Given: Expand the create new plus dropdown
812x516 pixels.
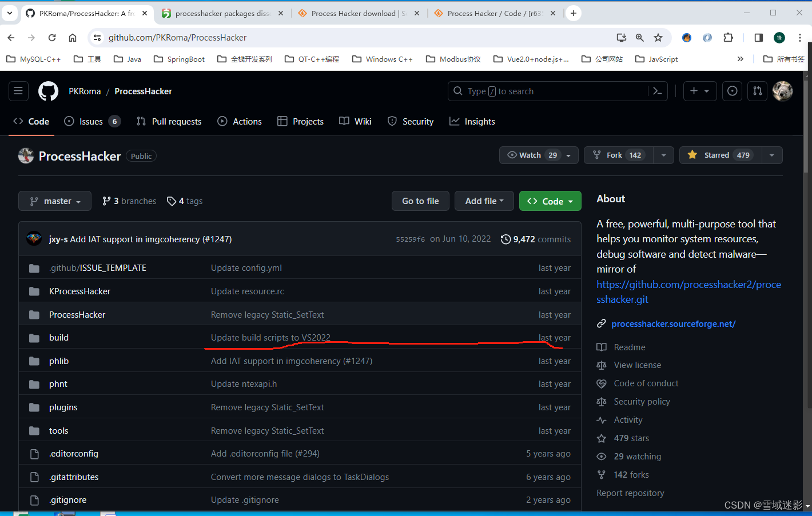Looking at the screenshot, I should [x=700, y=91].
